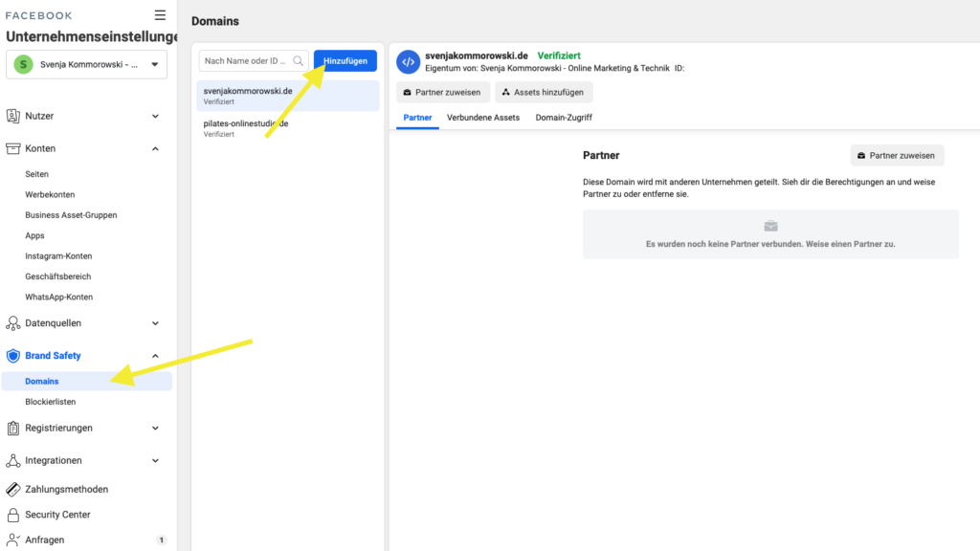Click the Domains page heading
The height and width of the screenshot is (551, 980).
click(215, 21)
